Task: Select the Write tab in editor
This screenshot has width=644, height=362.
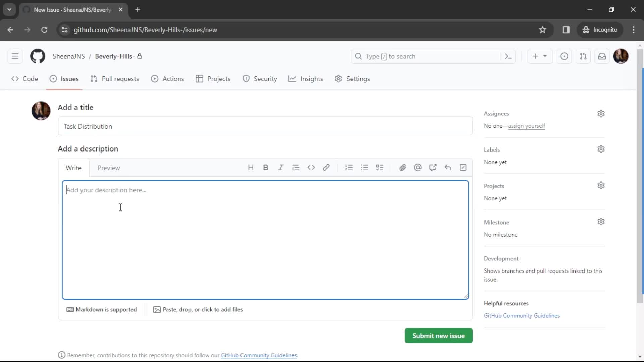Action: [73, 168]
